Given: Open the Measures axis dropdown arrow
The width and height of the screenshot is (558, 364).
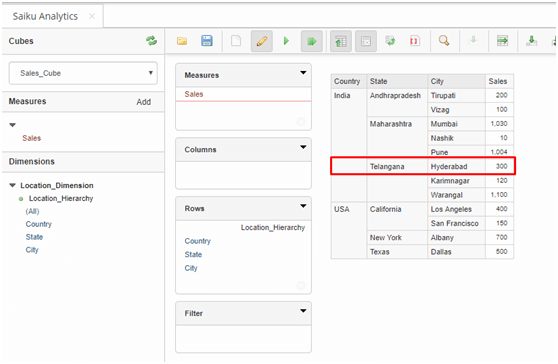Looking at the screenshot, I should [x=303, y=73].
